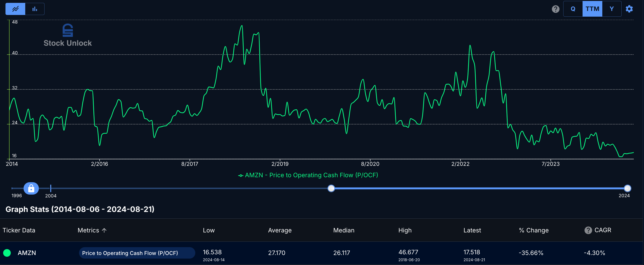Click the 2/2022 x-axis label
The width and height of the screenshot is (644, 265).
pyautogui.click(x=461, y=164)
